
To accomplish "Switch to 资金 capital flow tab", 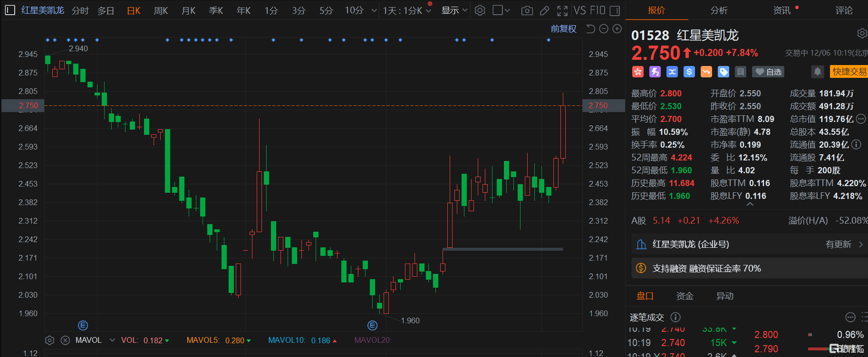I will (685, 296).
